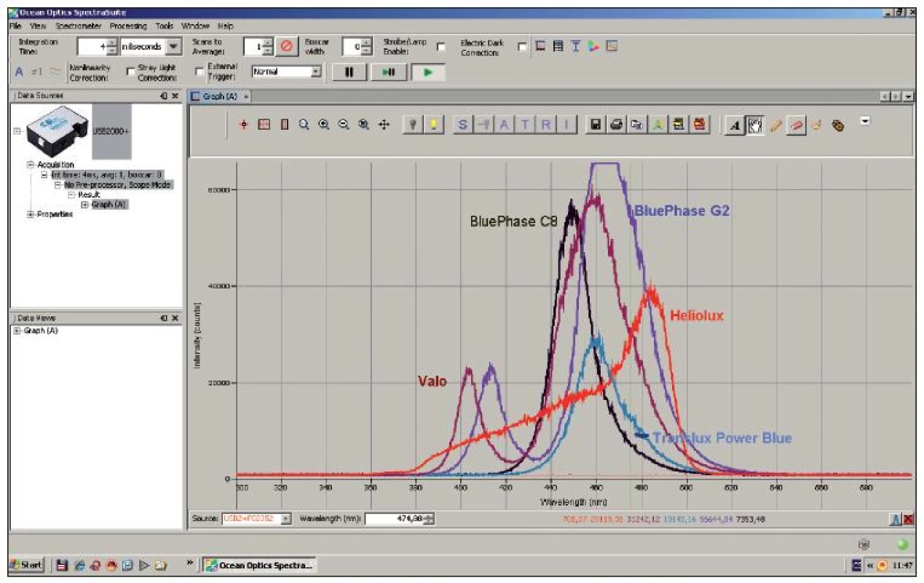Click the green status indicator light
Viewport: 924px width, 583px height.
click(x=903, y=544)
